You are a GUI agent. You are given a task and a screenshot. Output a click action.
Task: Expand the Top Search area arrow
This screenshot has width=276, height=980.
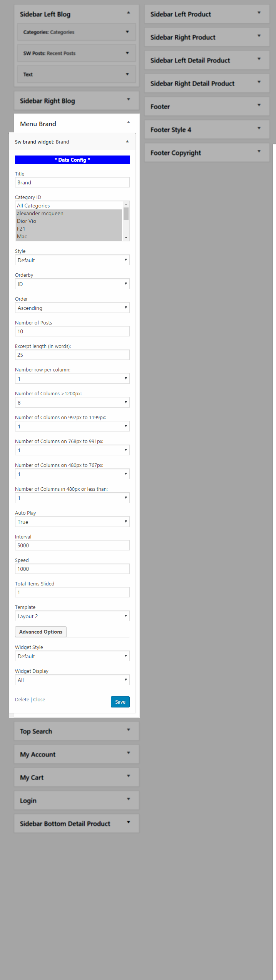coord(129,730)
